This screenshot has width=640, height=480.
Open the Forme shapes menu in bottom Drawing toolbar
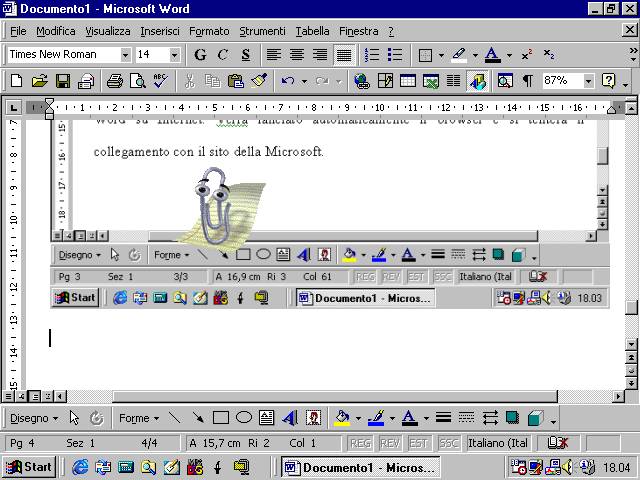(x=139, y=418)
